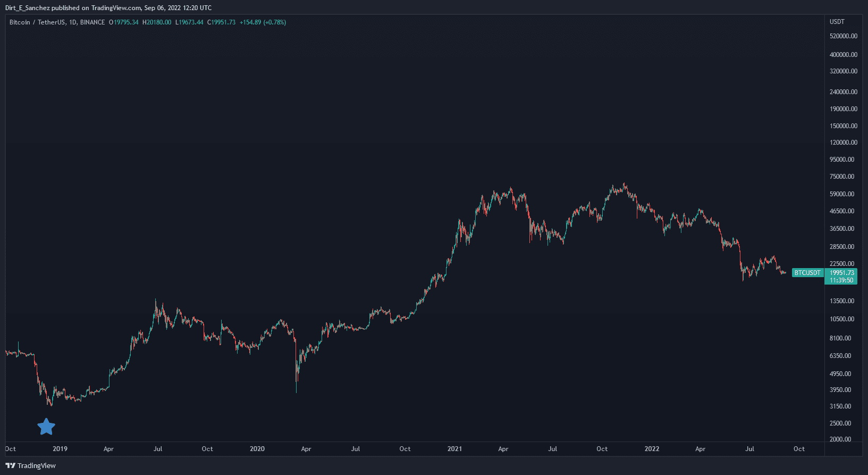
Task: Click the 8100.00 price axis label
Action: pyautogui.click(x=840, y=338)
